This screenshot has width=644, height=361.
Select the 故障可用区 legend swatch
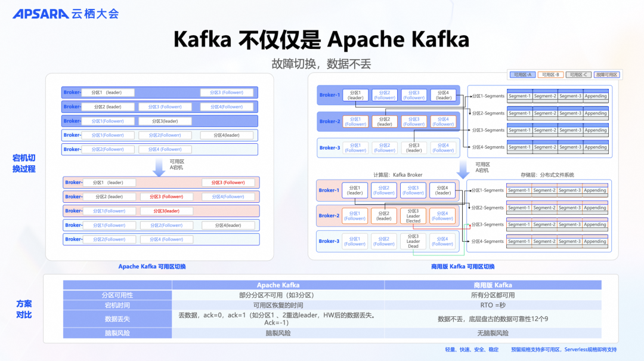click(606, 75)
